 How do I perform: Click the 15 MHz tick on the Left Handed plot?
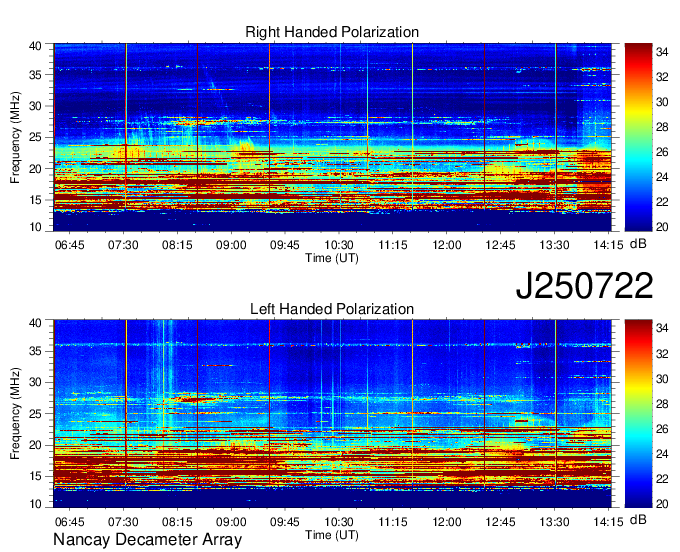coord(35,476)
